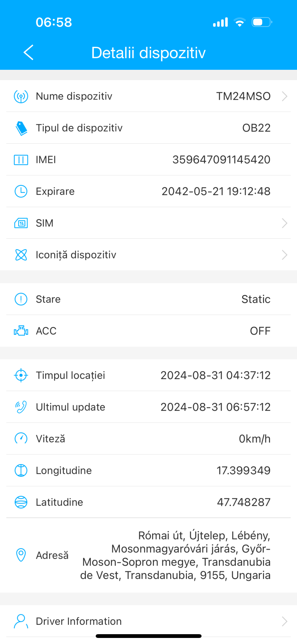
Task: Expand Iconiță dispozitiv chevron
Action: click(x=284, y=255)
